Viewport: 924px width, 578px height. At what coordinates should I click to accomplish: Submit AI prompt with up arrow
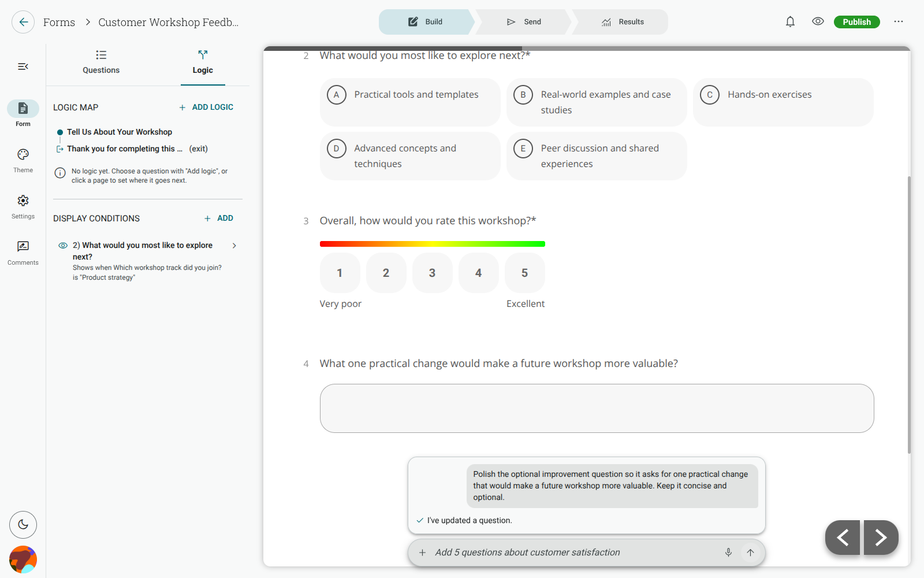pyautogui.click(x=750, y=553)
